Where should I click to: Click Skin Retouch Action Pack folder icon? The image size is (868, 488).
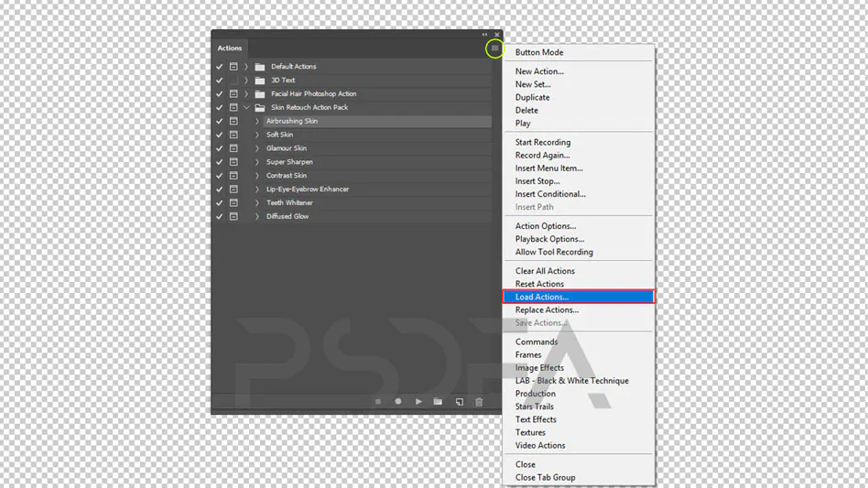(x=260, y=107)
